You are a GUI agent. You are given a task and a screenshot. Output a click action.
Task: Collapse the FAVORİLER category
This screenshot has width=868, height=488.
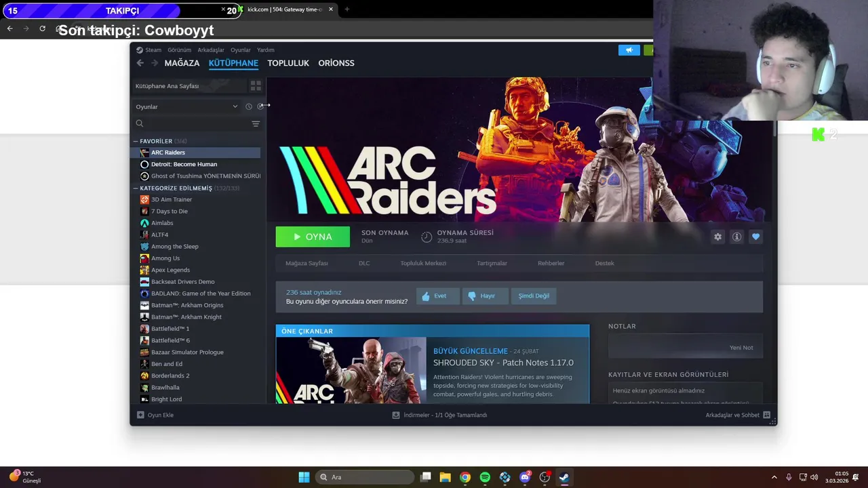click(136, 141)
